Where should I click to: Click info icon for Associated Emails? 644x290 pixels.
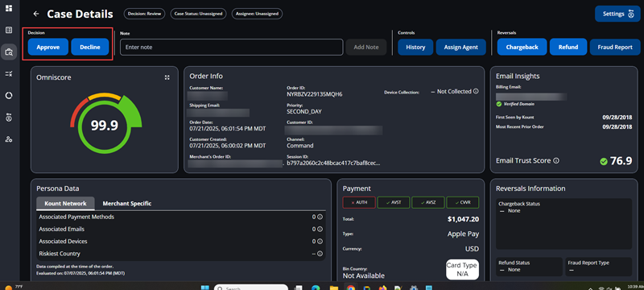pos(320,230)
